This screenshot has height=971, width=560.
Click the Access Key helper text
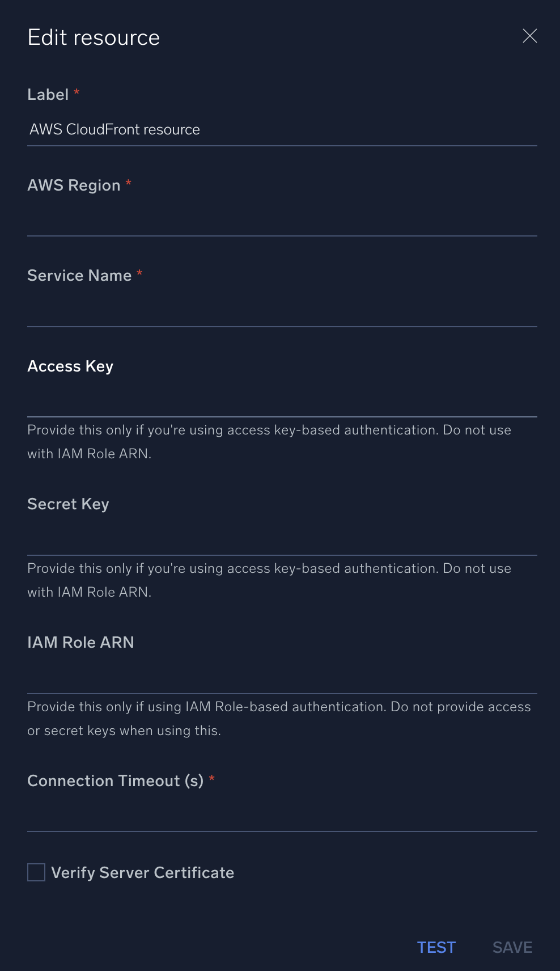click(269, 441)
